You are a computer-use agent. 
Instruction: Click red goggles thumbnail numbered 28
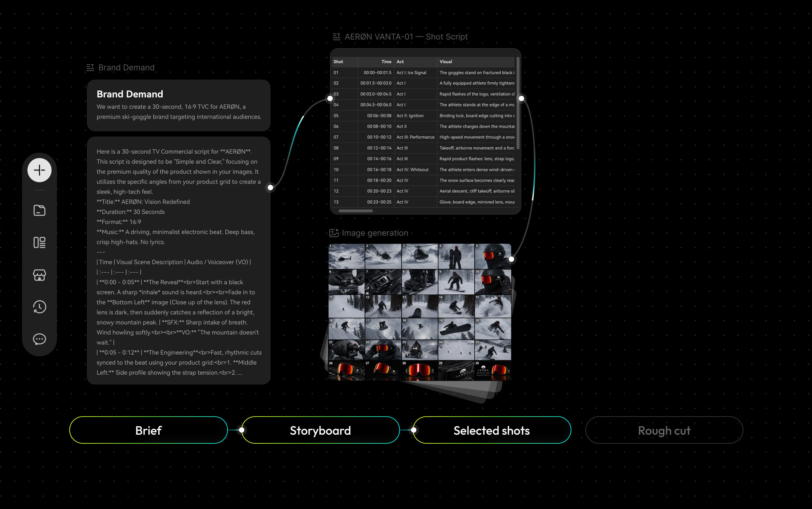coord(420,371)
